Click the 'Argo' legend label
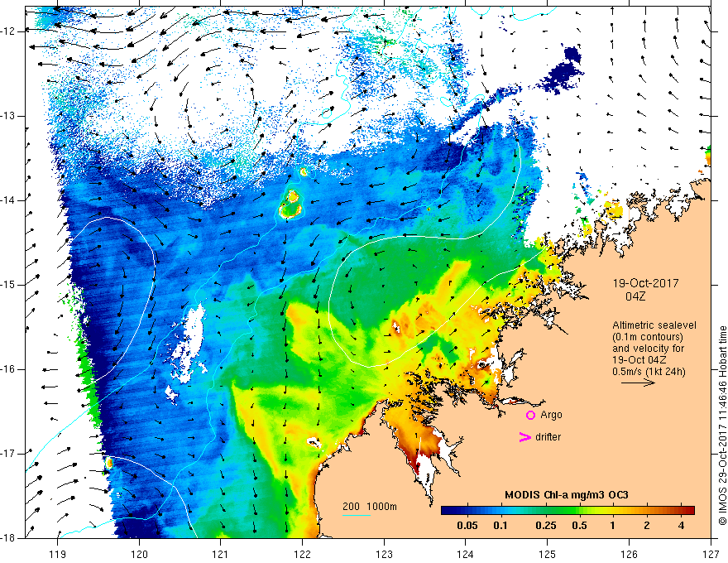 point(551,415)
